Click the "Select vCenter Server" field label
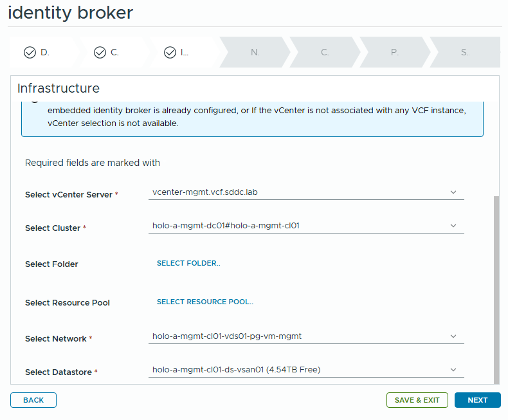 68,195
